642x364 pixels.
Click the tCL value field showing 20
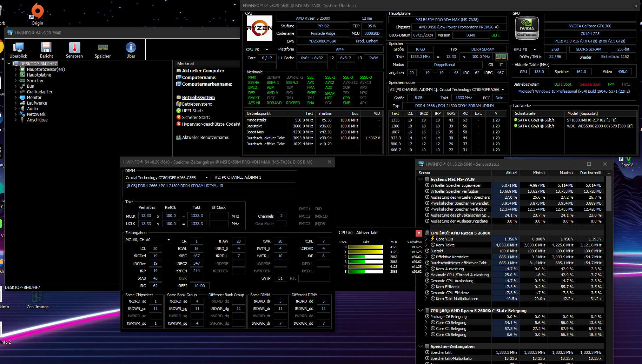point(155,249)
